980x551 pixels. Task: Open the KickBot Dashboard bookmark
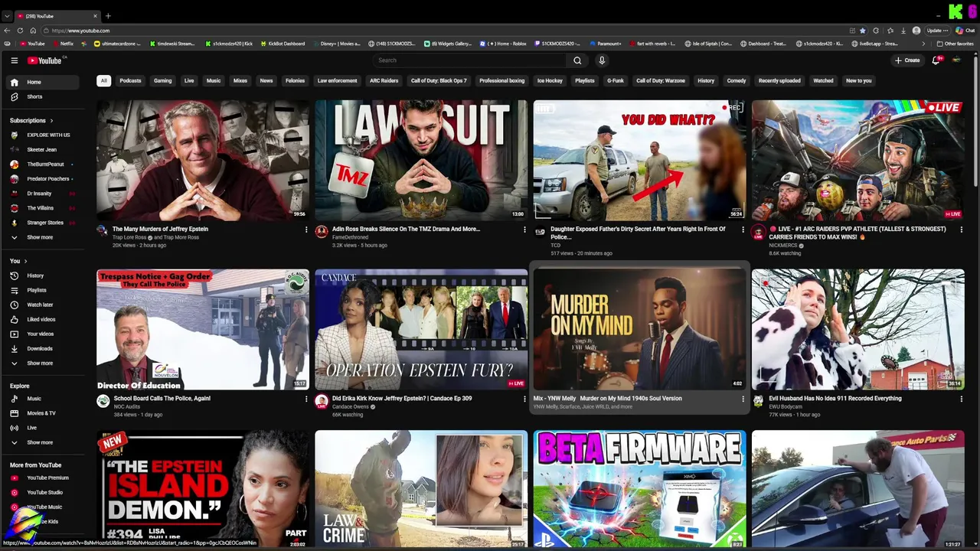pos(283,44)
